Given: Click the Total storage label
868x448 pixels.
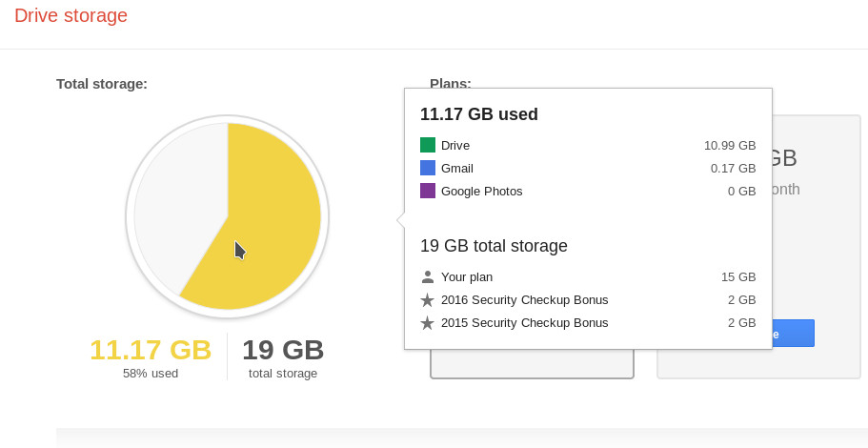Looking at the screenshot, I should tap(102, 84).
